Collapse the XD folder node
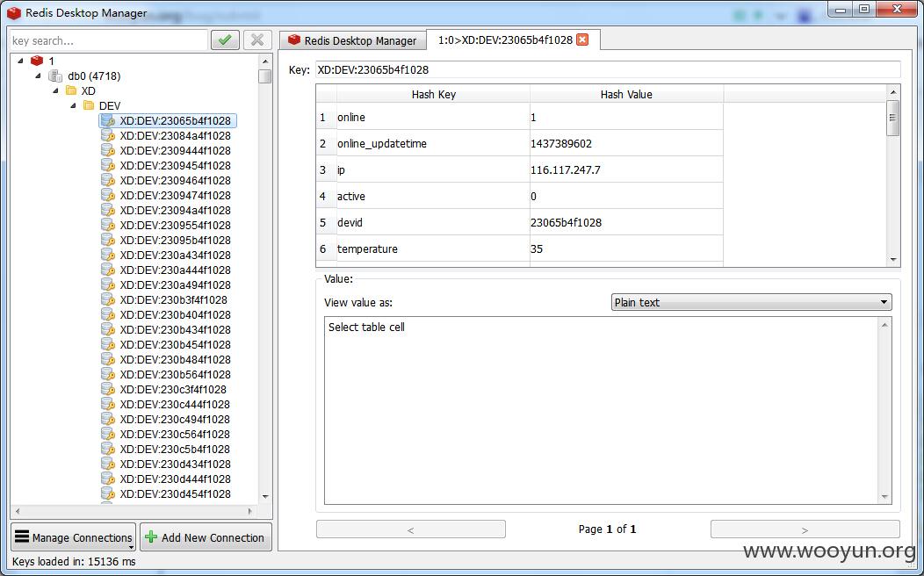The width and height of the screenshot is (924, 576). [56, 90]
